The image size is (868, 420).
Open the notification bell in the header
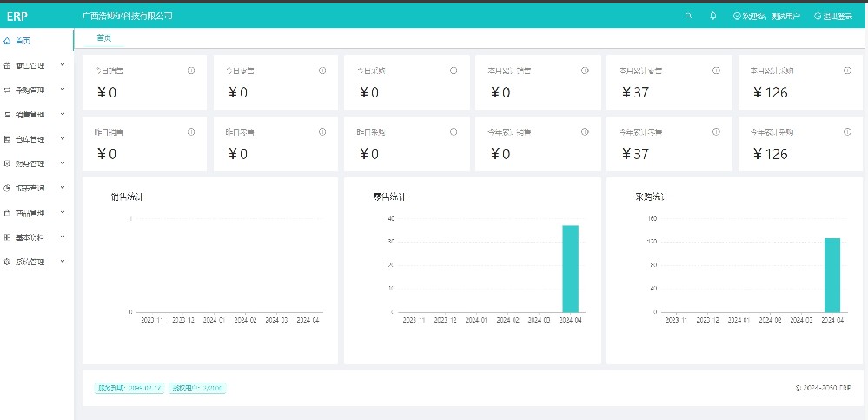tap(713, 16)
